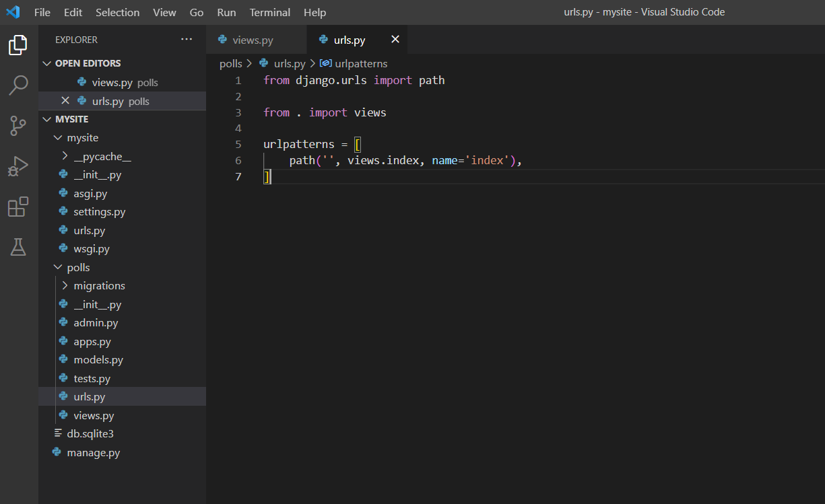Open the Search view in activity bar

coord(18,85)
